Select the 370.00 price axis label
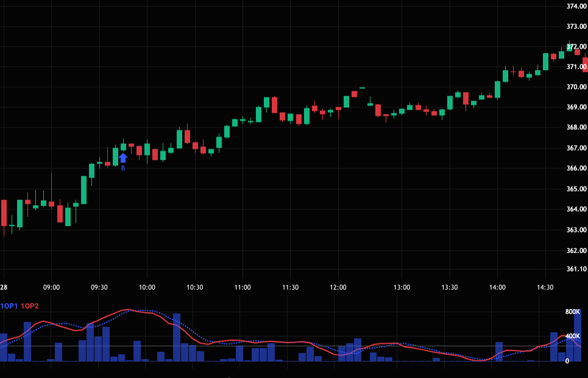 pos(576,87)
